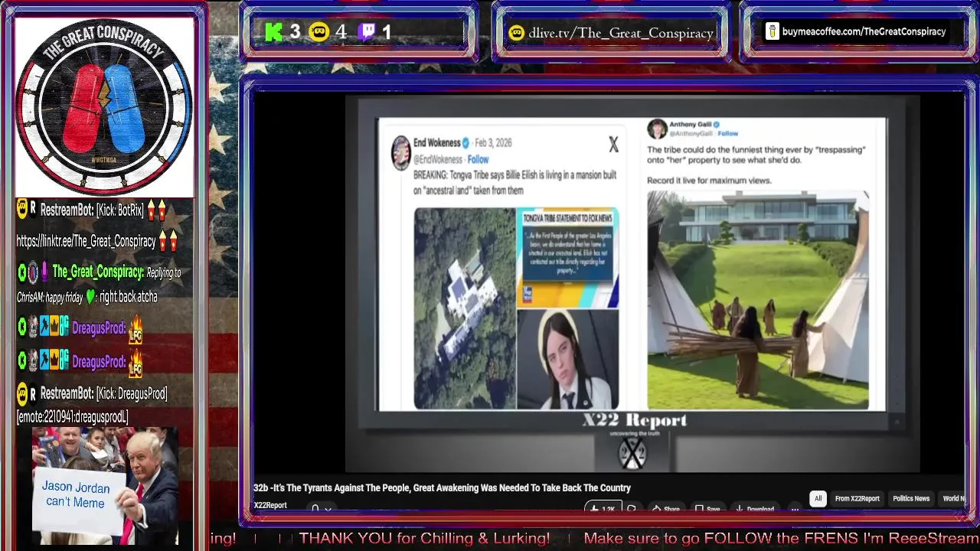980x551 pixels.
Task: Click the notification bell under X22Report
Action: [315, 508]
